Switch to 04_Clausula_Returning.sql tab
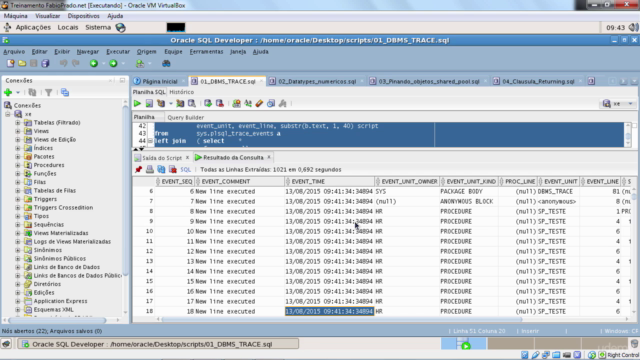640x360 pixels. point(538,81)
